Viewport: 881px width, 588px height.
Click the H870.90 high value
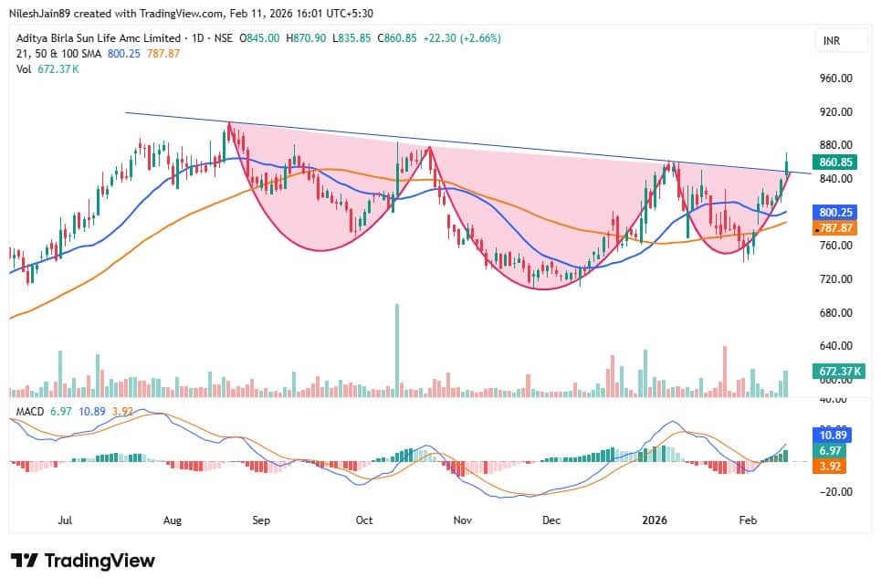coord(306,38)
